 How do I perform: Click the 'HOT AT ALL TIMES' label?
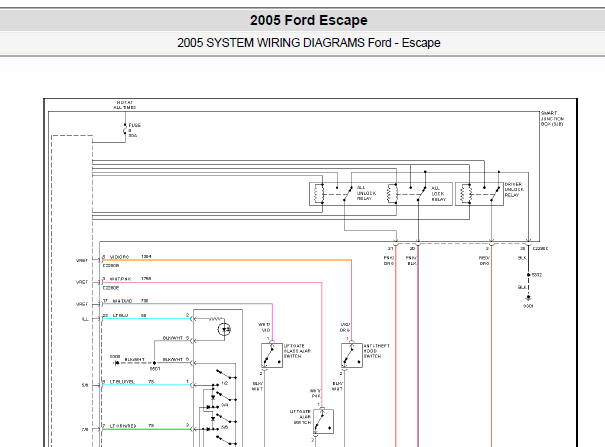point(125,105)
